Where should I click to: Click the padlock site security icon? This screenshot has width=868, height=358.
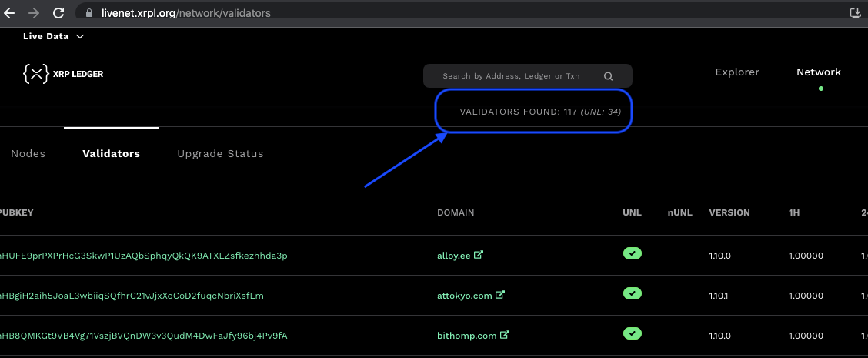click(x=88, y=13)
